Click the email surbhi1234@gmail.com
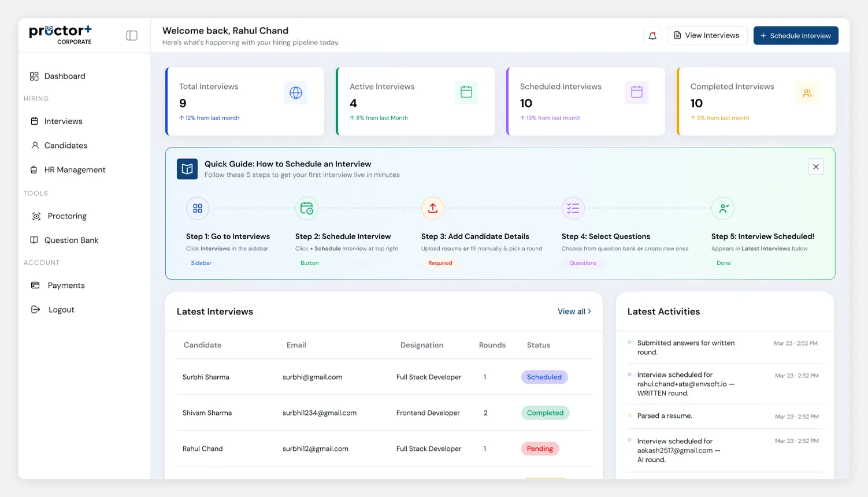The width and height of the screenshot is (868, 497). 320,413
